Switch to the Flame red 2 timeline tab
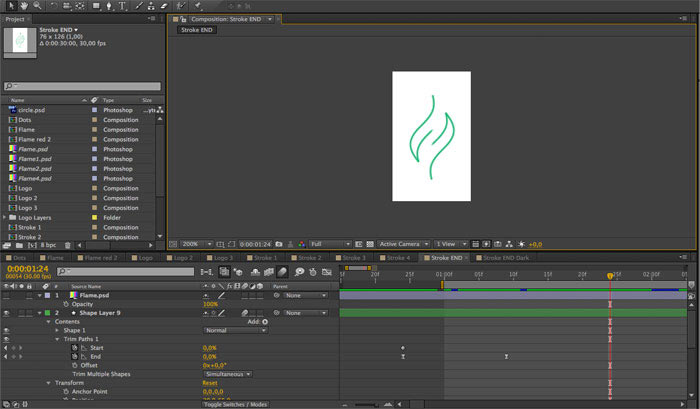 point(100,258)
